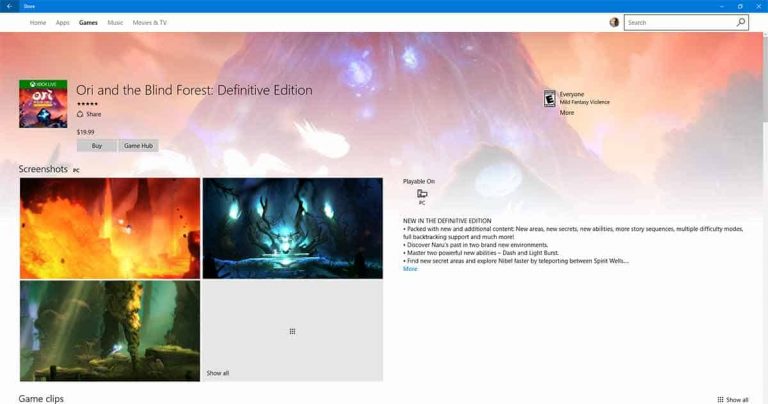Click the Playable On label
This screenshot has width=768, height=404.
pyautogui.click(x=419, y=181)
